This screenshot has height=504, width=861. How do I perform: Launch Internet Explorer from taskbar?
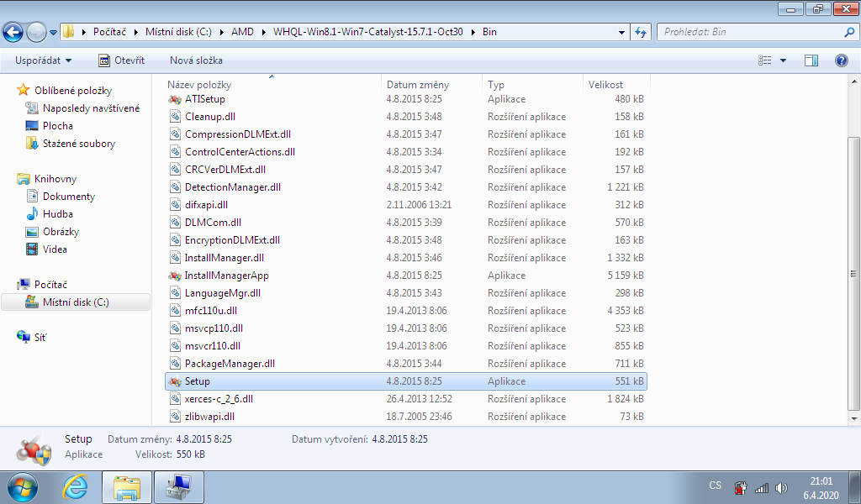pos(75,487)
